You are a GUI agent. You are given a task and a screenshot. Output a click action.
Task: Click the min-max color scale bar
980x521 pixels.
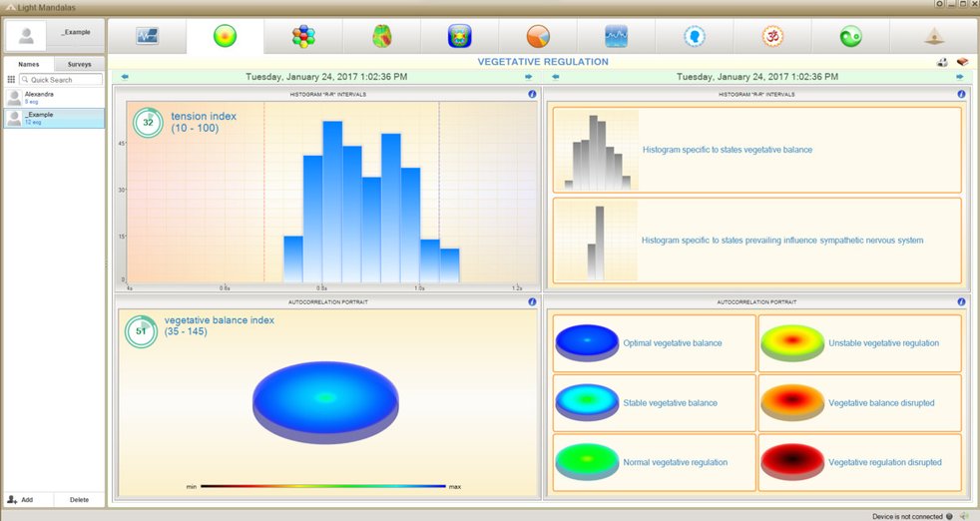click(x=322, y=486)
